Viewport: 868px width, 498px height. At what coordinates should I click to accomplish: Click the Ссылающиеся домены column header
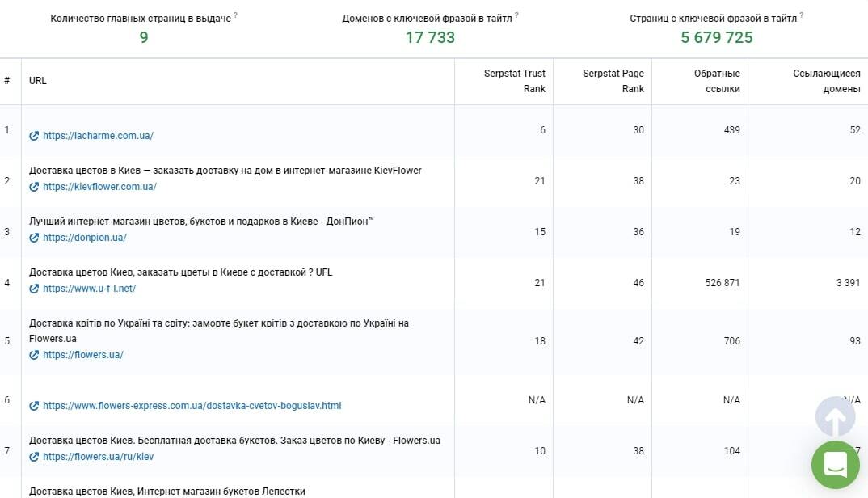[827, 81]
